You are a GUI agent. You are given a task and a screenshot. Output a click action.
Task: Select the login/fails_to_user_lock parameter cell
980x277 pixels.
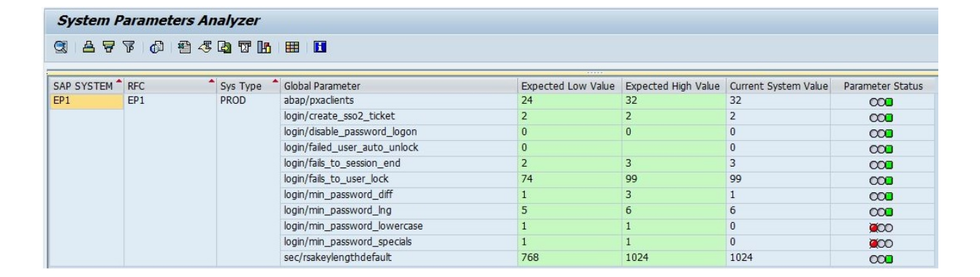click(x=399, y=180)
